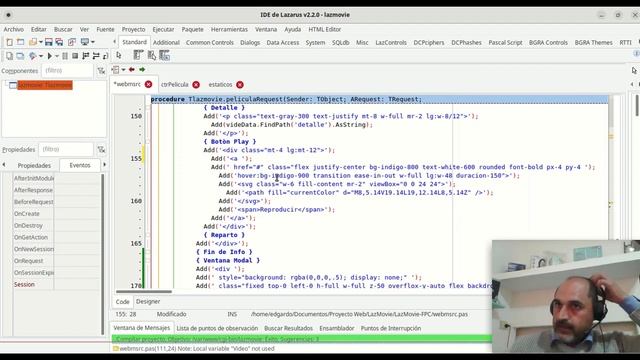Open the Proyecto menu

(133, 29)
